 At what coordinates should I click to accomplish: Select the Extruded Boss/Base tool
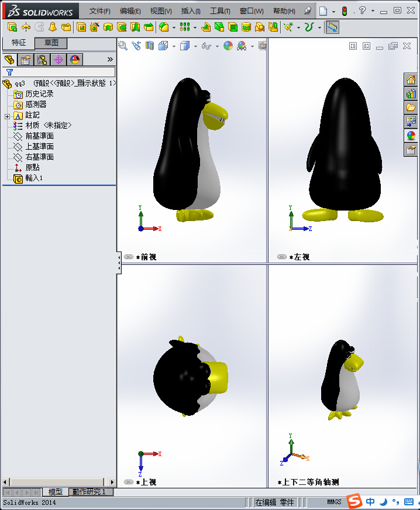coord(12,27)
